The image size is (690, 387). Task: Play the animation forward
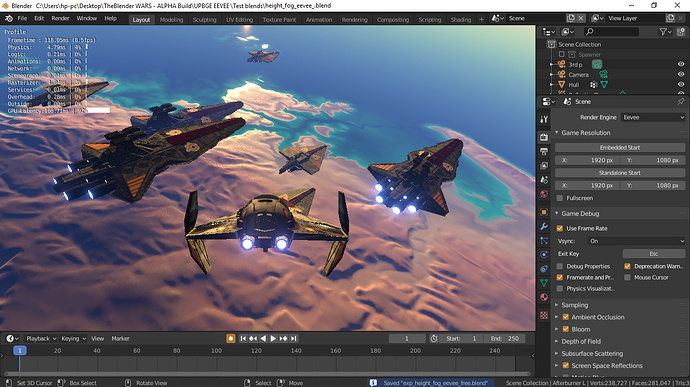pyautogui.click(x=273, y=338)
